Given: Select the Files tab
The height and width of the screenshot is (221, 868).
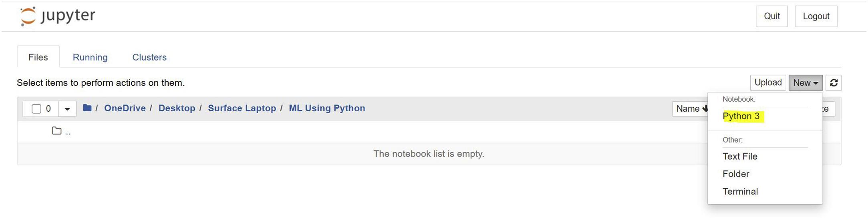Looking at the screenshot, I should 38,57.
